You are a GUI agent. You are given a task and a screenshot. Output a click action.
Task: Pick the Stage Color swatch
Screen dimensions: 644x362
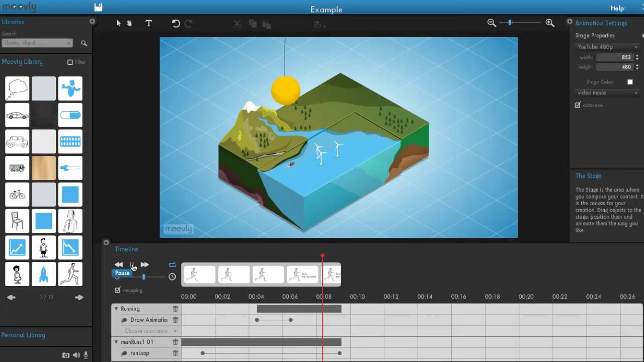coord(630,82)
